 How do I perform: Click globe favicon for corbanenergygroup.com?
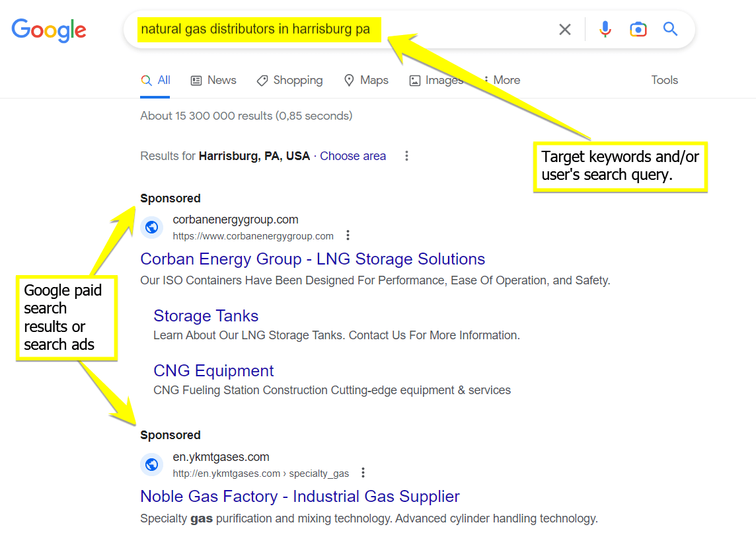tap(152, 227)
